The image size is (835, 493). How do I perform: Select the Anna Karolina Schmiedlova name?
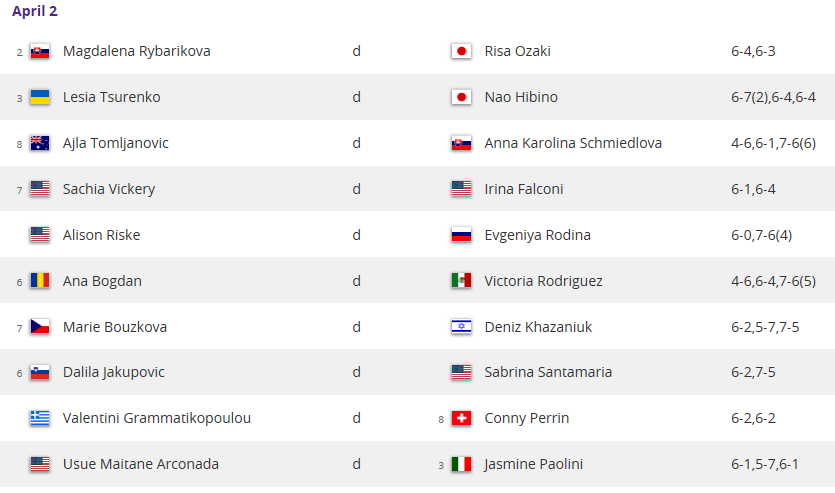(573, 143)
